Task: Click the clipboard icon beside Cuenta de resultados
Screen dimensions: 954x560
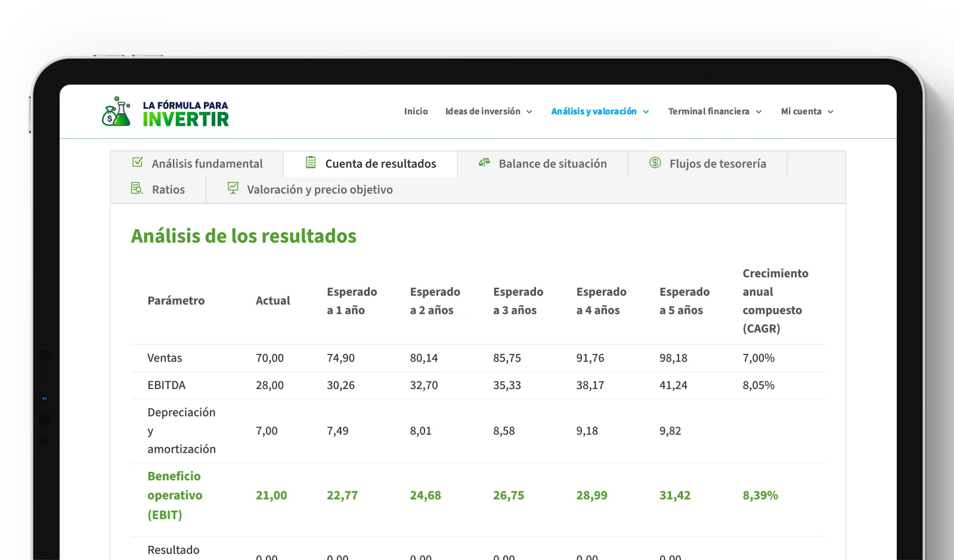Action: coord(311,162)
